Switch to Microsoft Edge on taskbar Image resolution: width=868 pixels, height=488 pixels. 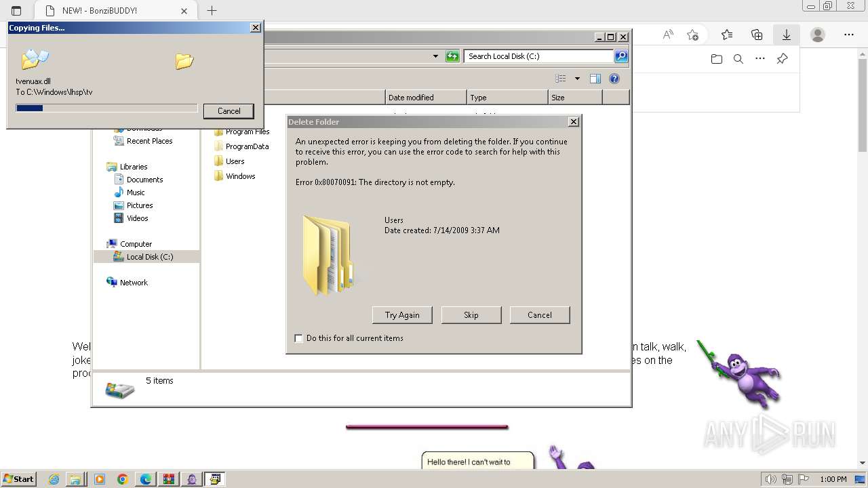click(x=146, y=479)
